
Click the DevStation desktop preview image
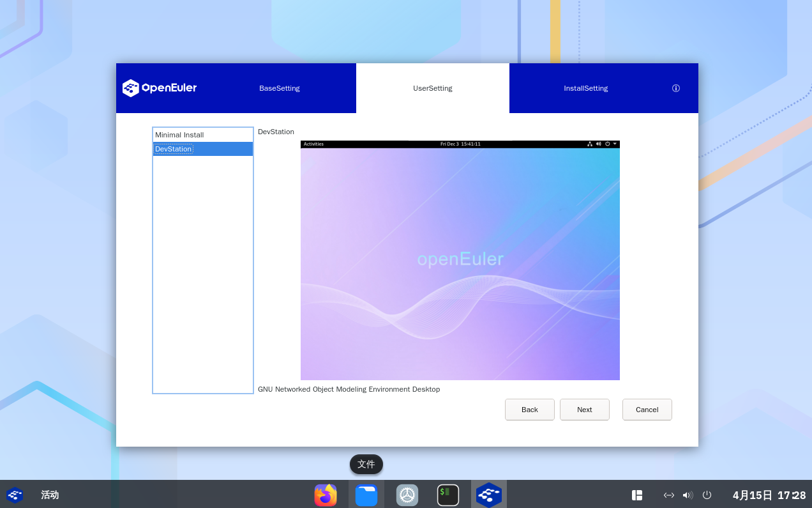tap(460, 260)
